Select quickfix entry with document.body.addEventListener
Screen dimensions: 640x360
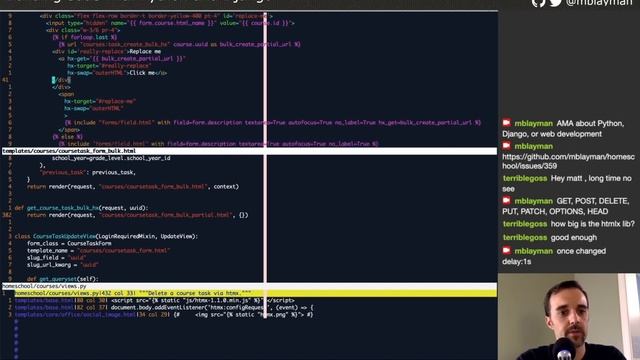click(x=164, y=307)
